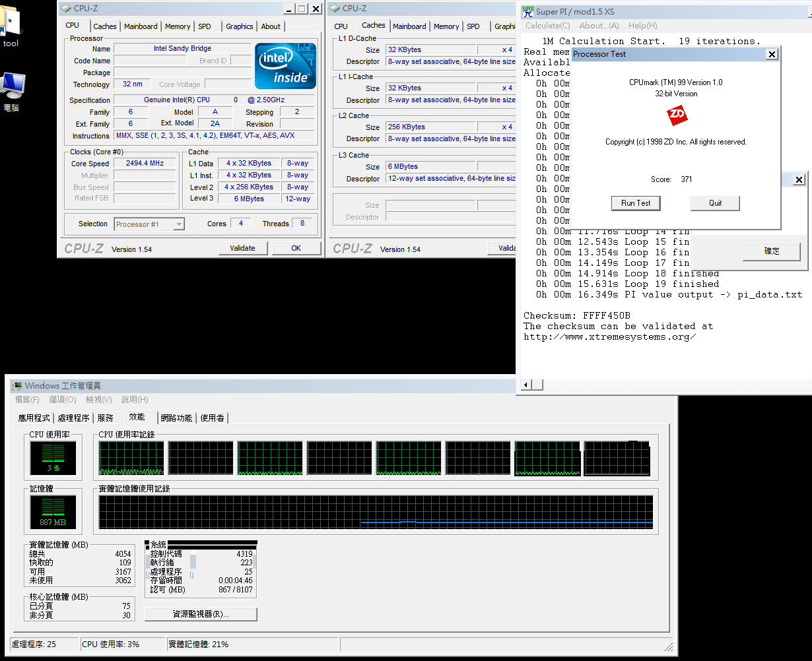Image resolution: width=812 pixels, height=661 pixels.
Task: Click OK button in left CPU-Z window
Action: [296, 248]
